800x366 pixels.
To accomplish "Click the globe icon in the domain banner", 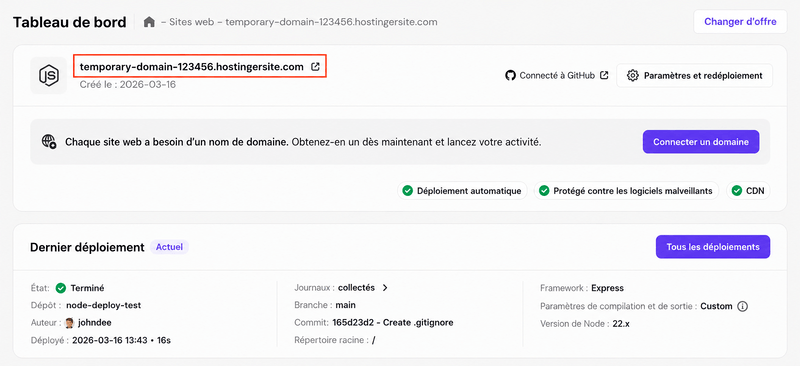I will (x=49, y=141).
